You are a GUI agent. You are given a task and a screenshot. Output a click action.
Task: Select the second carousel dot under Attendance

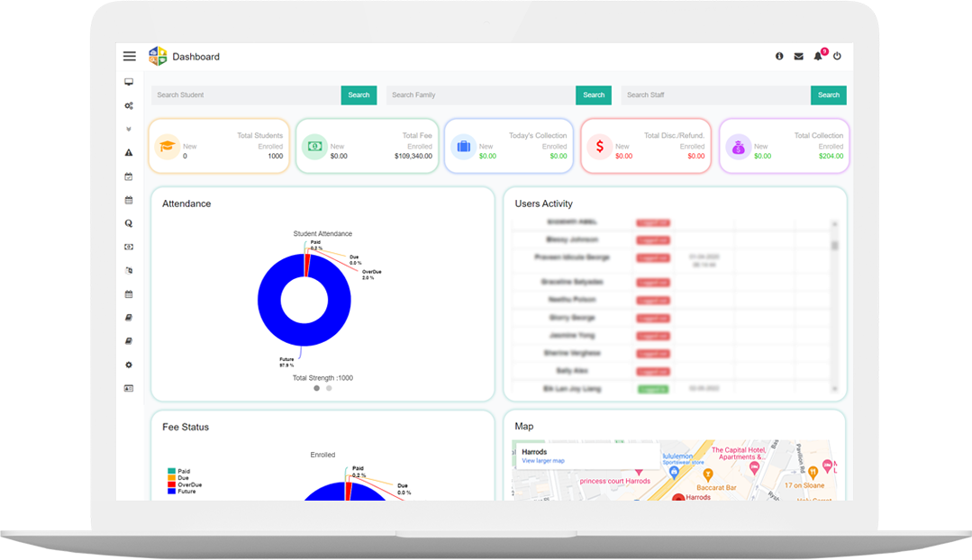coord(329,388)
